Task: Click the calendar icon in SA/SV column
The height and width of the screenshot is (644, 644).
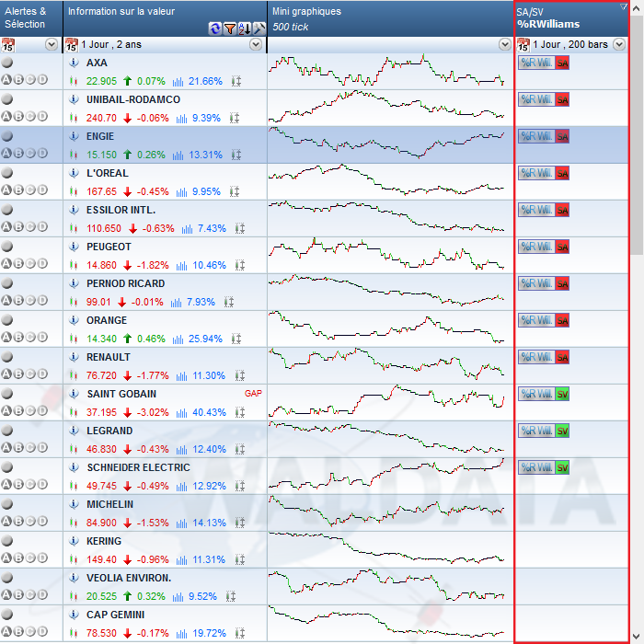Action: [523, 44]
